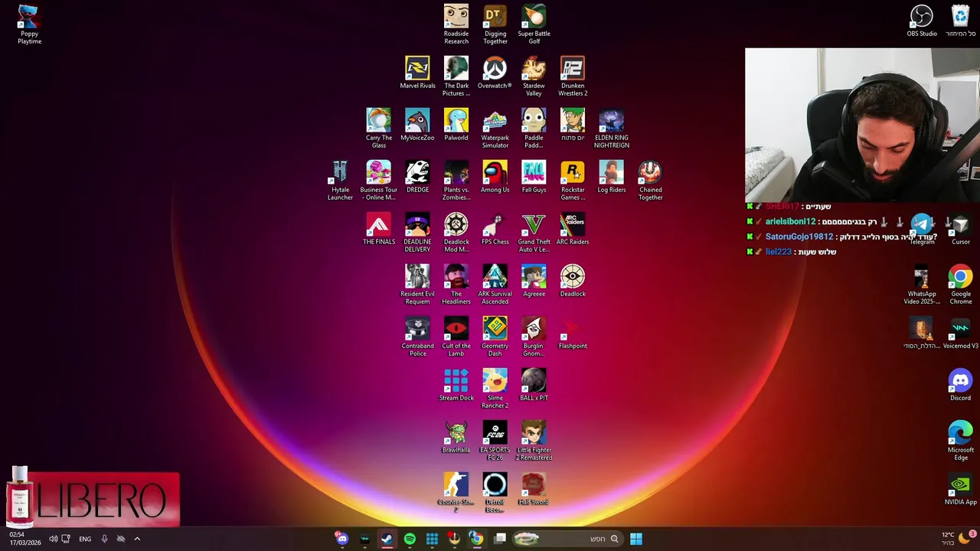980x551 pixels.
Task: Select the Business Tour icon
Action: click(x=379, y=181)
